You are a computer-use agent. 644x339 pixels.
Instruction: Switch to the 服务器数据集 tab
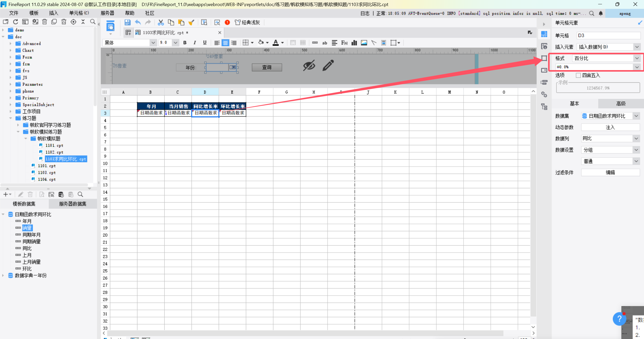pyautogui.click(x=72, y=204)
